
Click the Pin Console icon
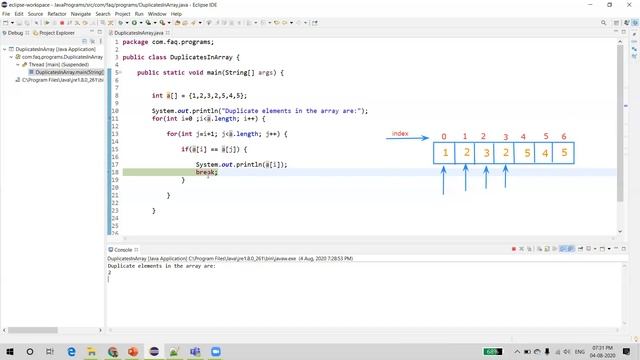580,249
